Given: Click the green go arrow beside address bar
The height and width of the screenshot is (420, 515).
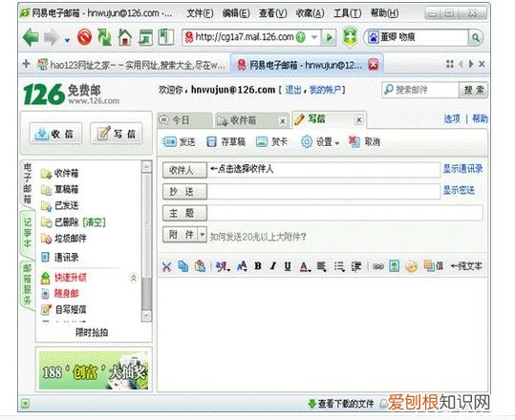Looking at the screenshot, I should pyautogui.click(x=329, y=38).
